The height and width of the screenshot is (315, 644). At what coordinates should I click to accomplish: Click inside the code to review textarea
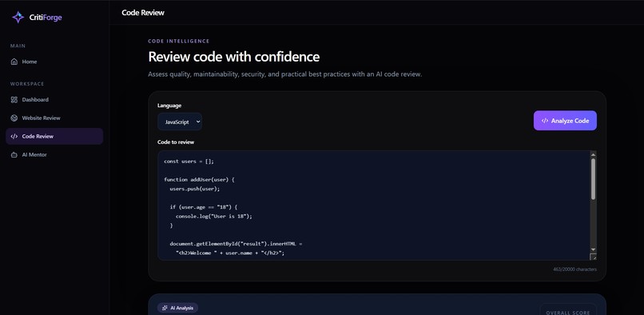pos(374,205)
